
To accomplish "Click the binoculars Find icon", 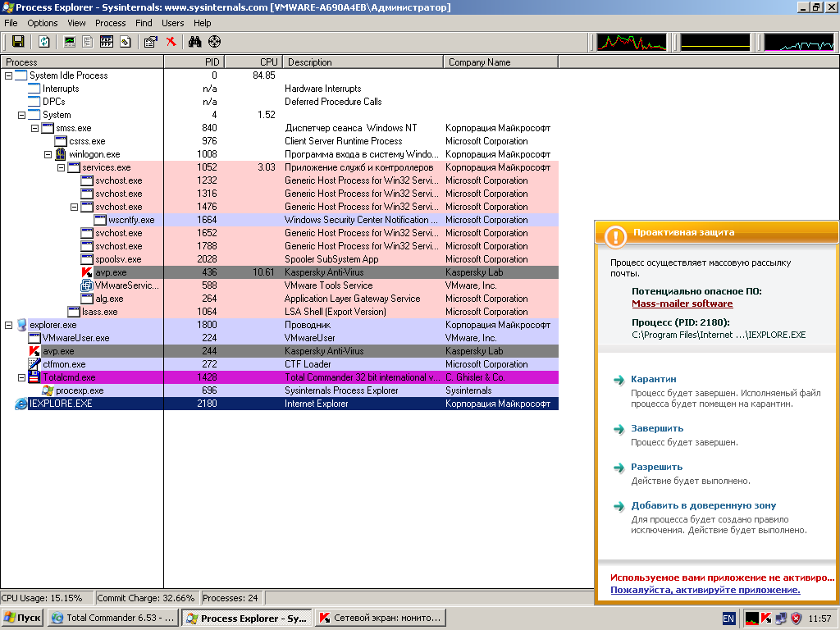I will click(194, 42).
